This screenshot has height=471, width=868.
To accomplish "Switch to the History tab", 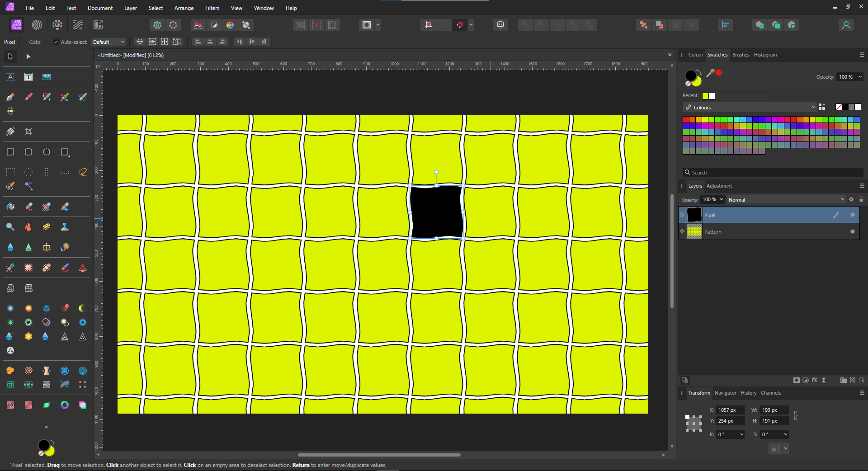I will point(749,393).
